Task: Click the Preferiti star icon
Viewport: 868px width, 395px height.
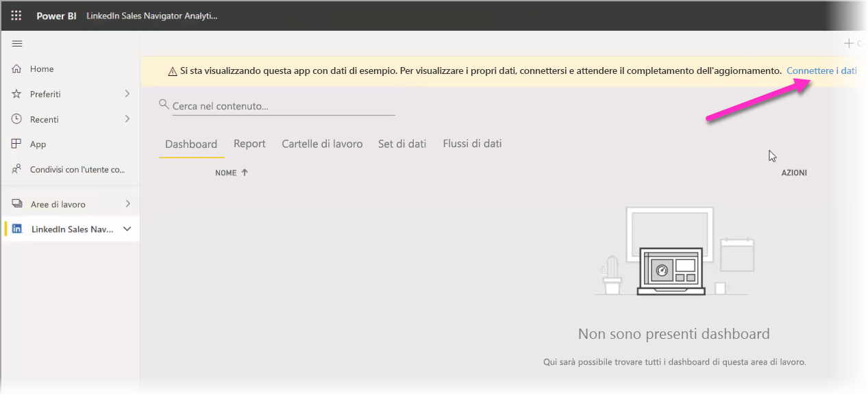Action: coord(17,94)
